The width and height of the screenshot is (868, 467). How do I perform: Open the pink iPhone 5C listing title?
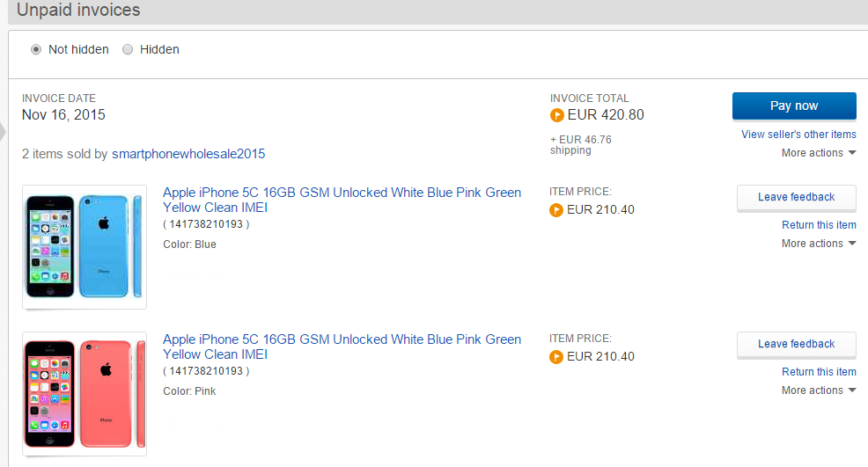pos(342,347)
